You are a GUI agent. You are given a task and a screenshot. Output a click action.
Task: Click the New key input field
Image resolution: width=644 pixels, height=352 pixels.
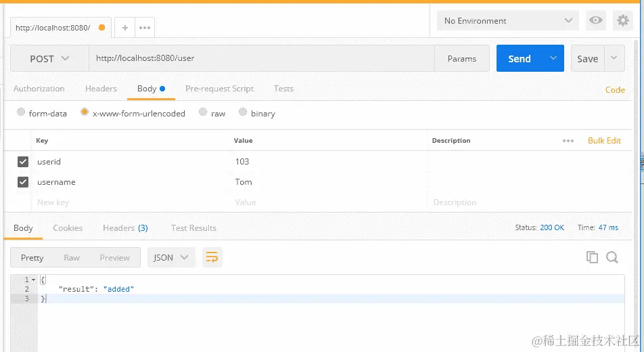coord(130,202)
